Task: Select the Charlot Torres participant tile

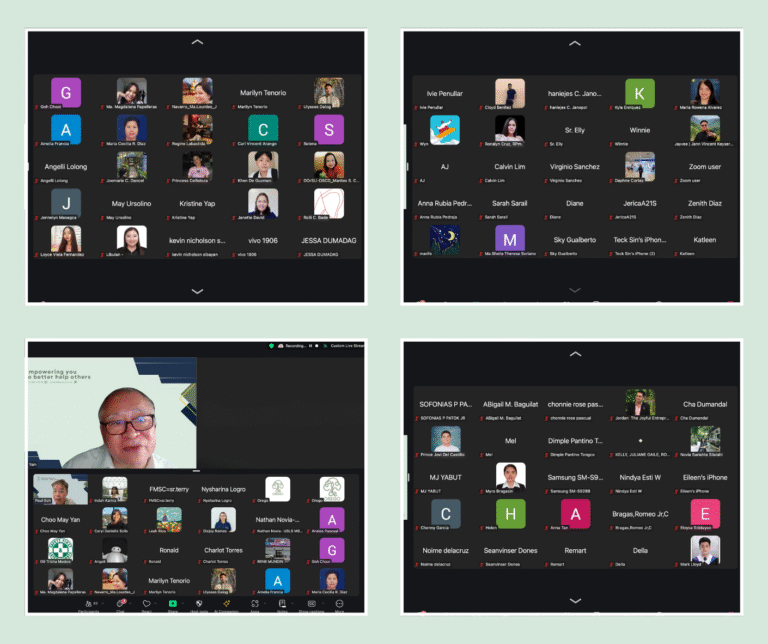Action: click(x=223, y=550)
